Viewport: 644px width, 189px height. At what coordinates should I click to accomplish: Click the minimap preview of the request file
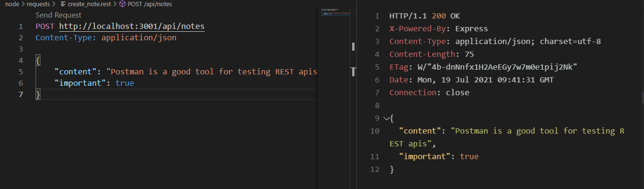pyautogui.click(x=335, y=12)
